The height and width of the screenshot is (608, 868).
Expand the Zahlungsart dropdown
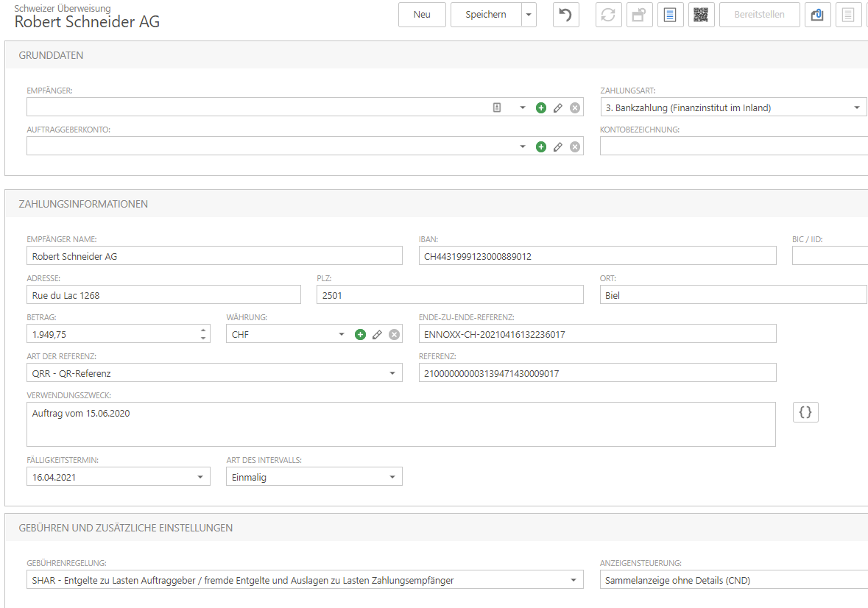coord(857,107)
